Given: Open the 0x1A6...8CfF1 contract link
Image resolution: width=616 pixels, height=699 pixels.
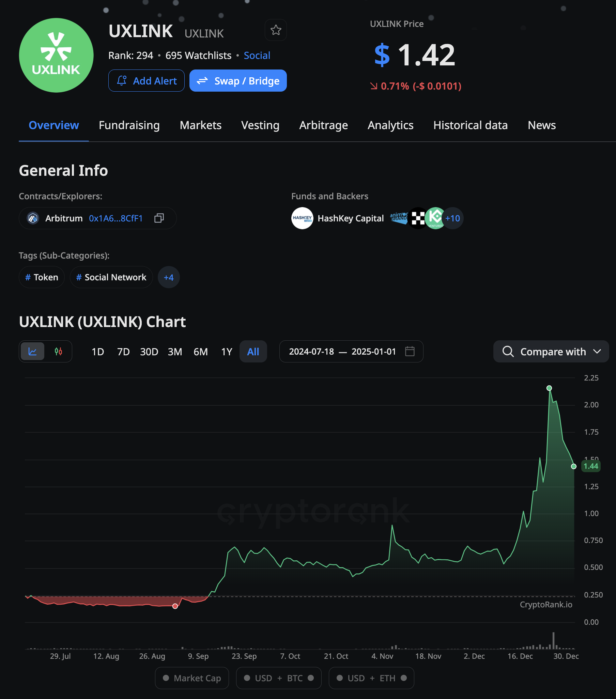Looking at the screenshot, I should point(116,218).
